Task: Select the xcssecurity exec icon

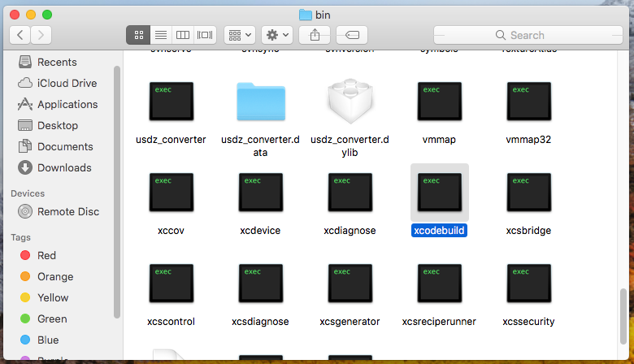Action: coord(529,284)
